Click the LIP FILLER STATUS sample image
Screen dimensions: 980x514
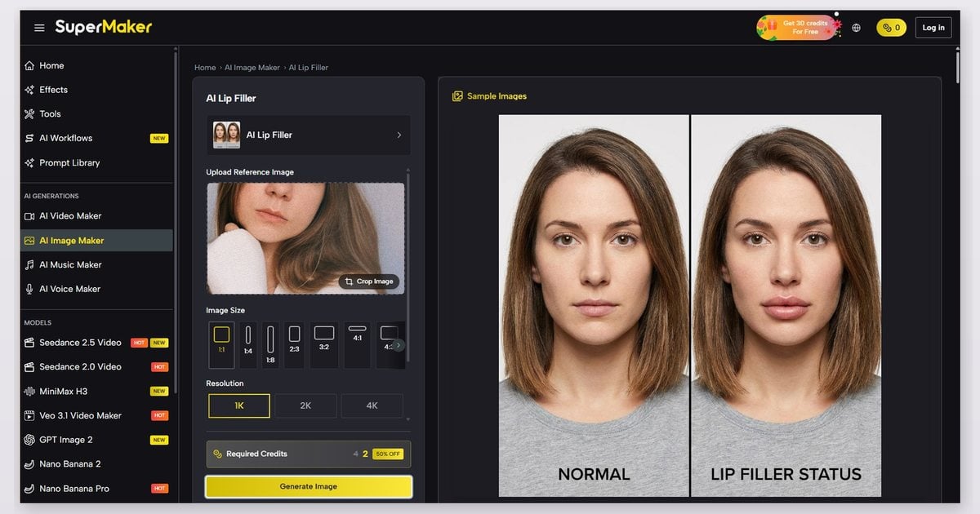786,305
